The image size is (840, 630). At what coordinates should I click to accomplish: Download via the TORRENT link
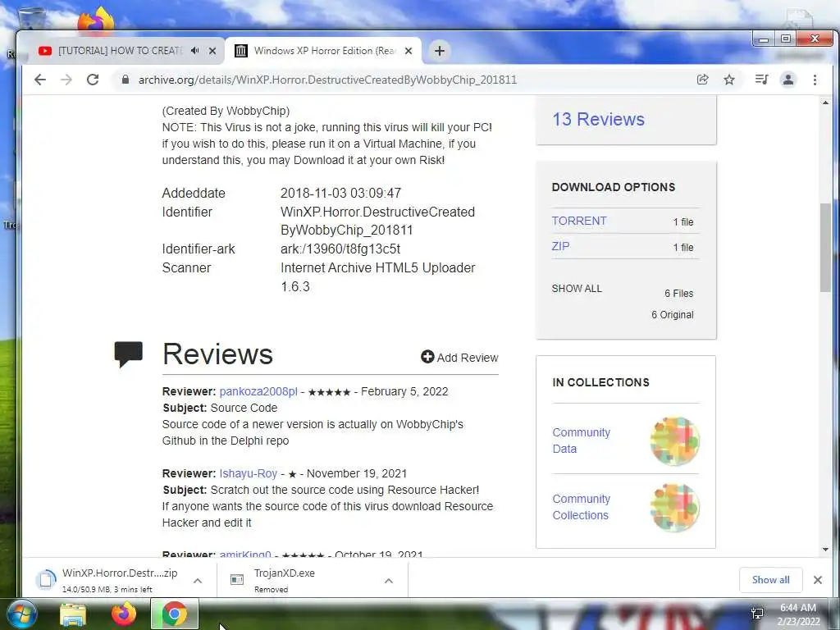(579, 221)
